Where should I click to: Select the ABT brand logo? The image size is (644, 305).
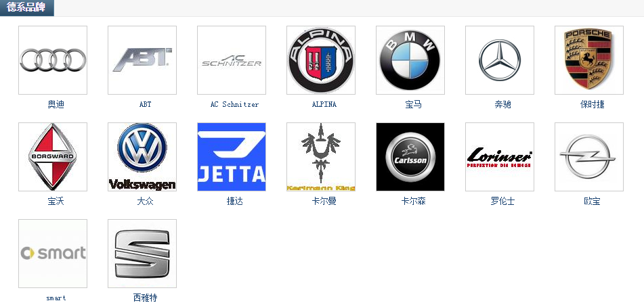pyautogui.click(x=142, y=60)
